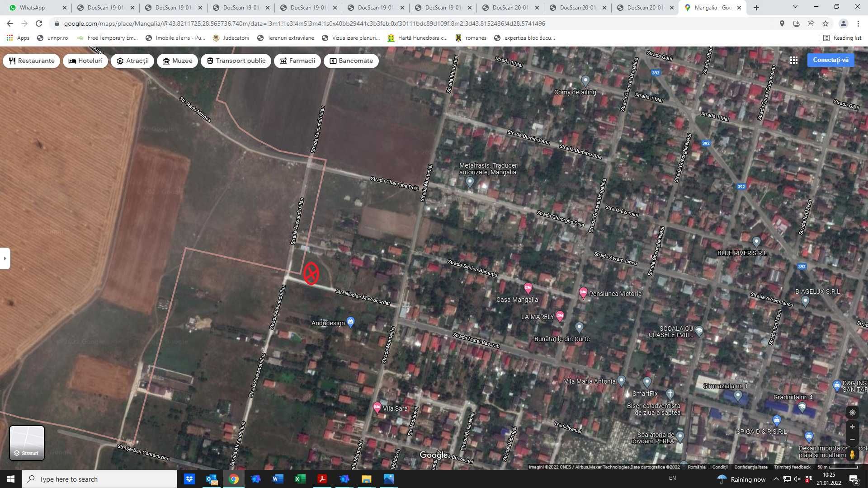Viewport: 868px width, 488px height.
Task: Bookmark this page with star icon
Action: (x=826, y=23)
